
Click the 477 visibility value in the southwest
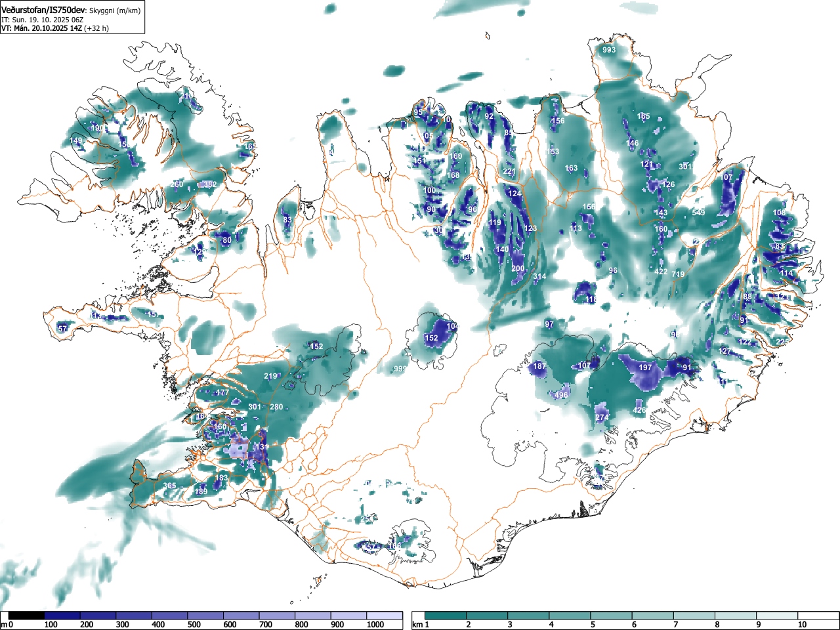tap(222, 392)
